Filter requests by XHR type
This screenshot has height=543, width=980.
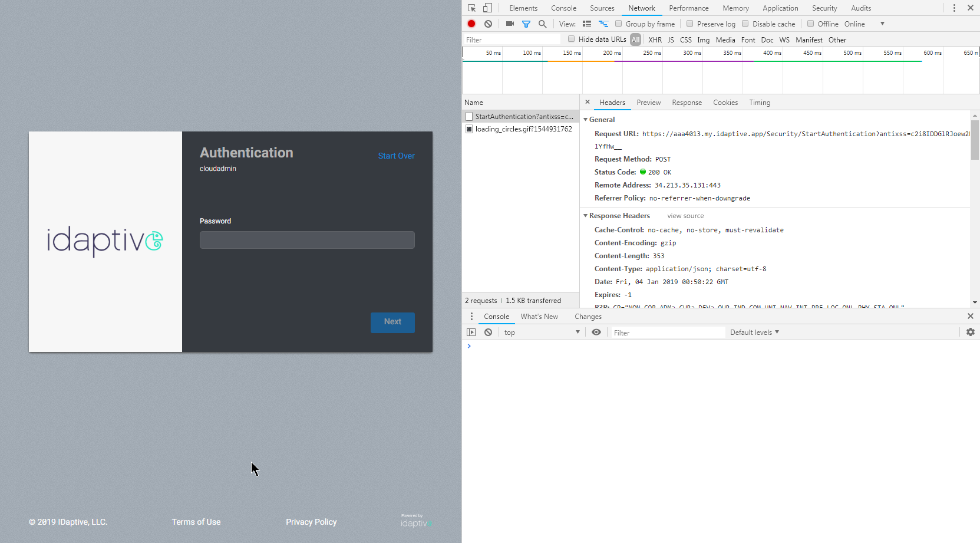tap(655, 40)
